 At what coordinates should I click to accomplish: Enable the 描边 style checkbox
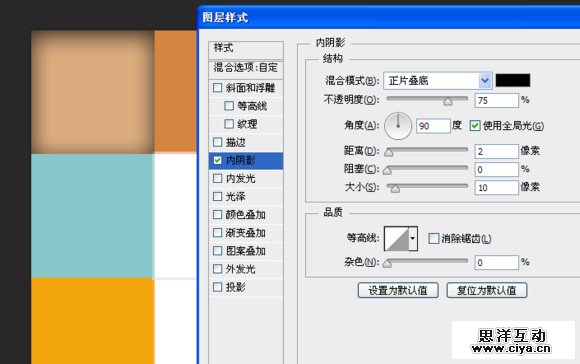tap(218, 142)
